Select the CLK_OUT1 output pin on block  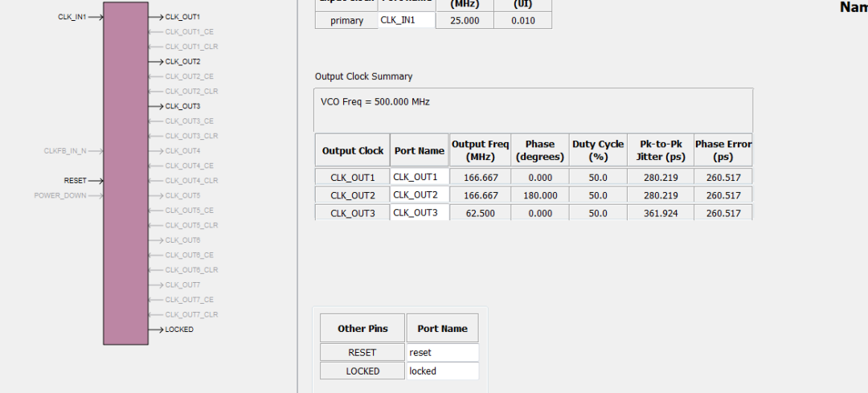(x=182, y=17)
